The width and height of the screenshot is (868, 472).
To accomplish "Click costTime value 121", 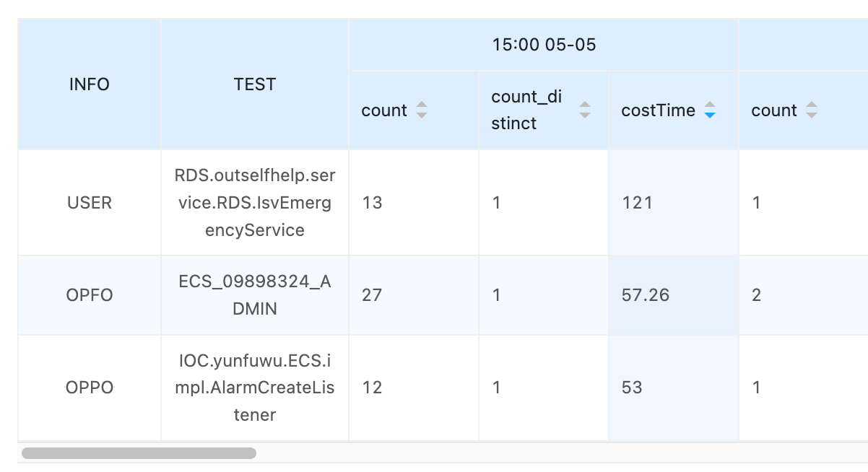I will click(638, 203).
